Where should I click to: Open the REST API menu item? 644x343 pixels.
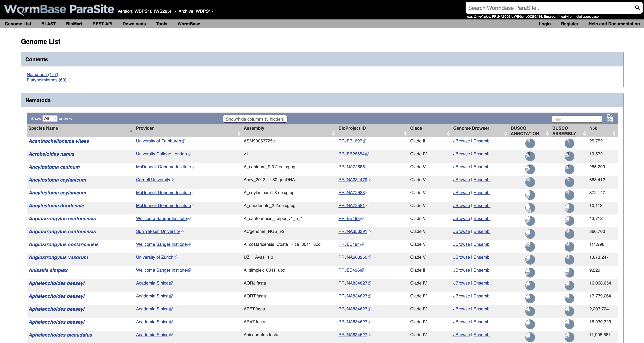[x=102, y=24]
